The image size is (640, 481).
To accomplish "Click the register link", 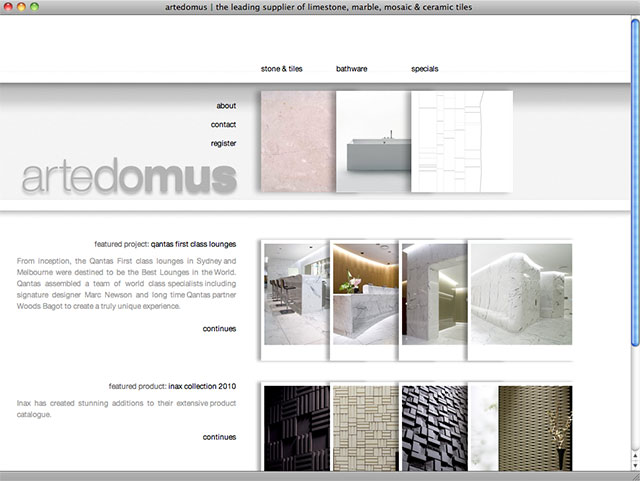I will [223, 143].
